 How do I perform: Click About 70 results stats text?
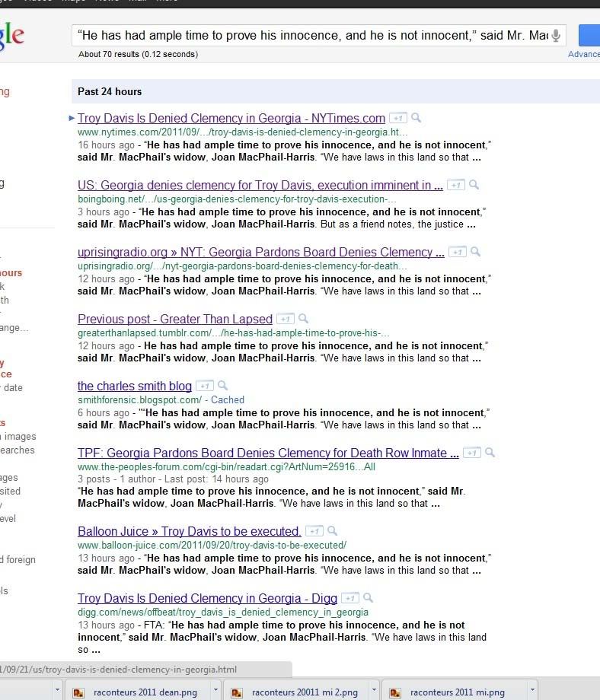(x=138, y=54)
